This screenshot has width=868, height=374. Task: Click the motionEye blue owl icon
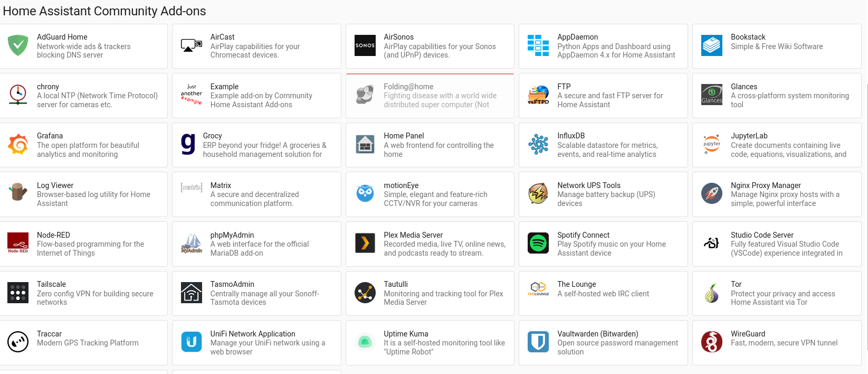coord(365,194)
